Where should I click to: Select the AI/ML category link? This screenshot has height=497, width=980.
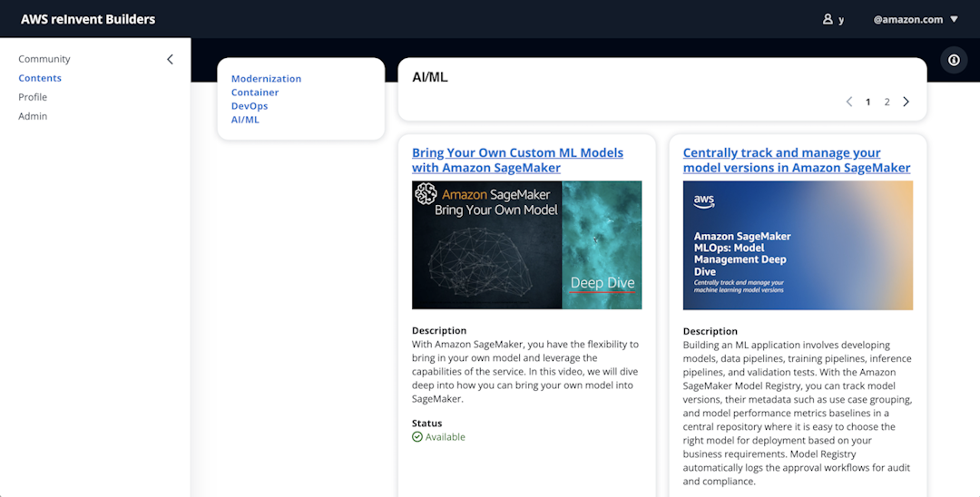245,120
